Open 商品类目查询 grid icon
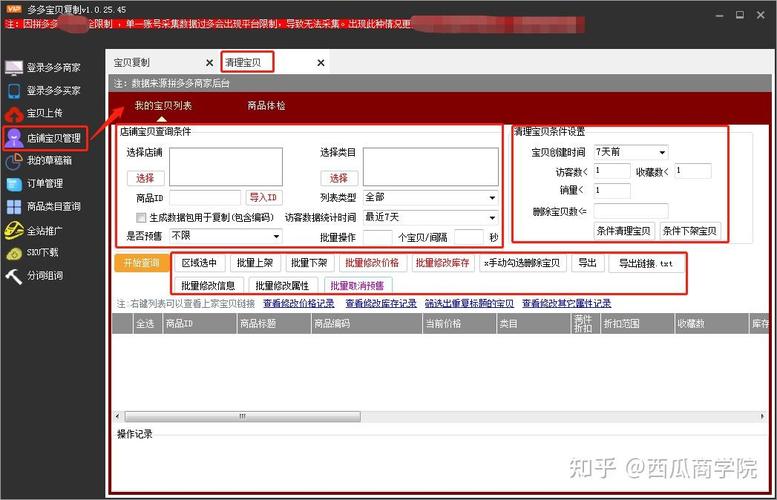 (14, 207)
